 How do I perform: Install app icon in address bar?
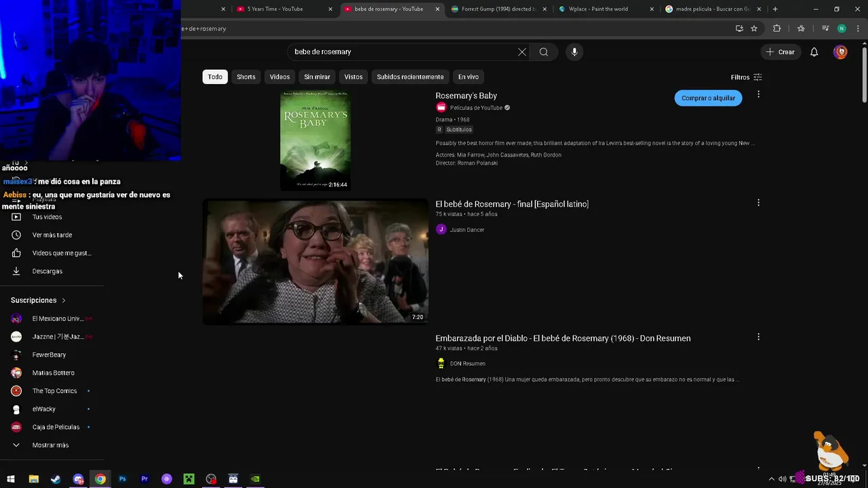(739, 28)
